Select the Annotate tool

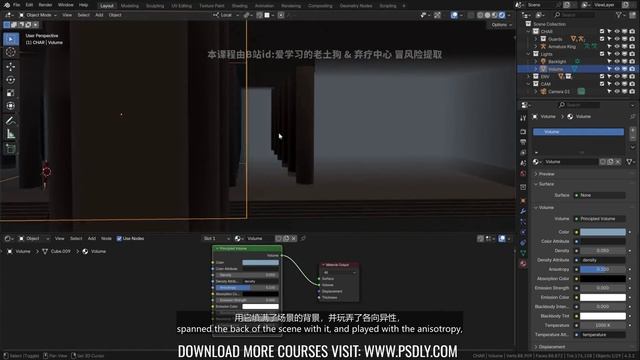pyautogui.click(x=11, y=120)
